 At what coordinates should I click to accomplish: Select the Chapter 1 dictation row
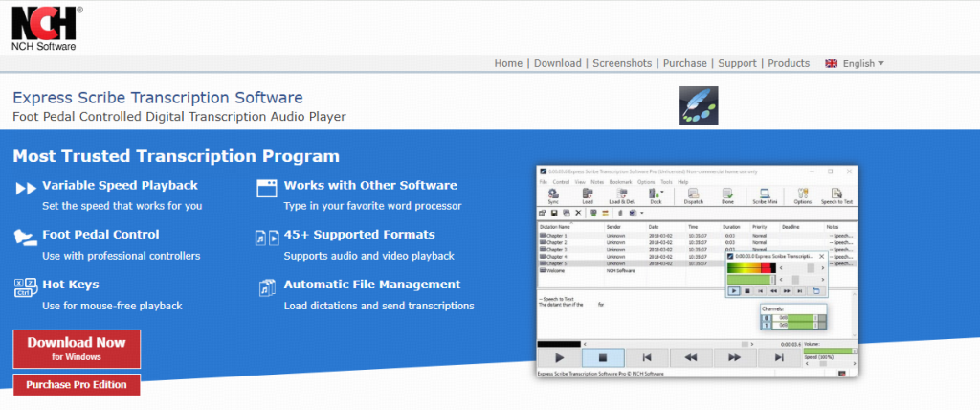tap(697, 236)
